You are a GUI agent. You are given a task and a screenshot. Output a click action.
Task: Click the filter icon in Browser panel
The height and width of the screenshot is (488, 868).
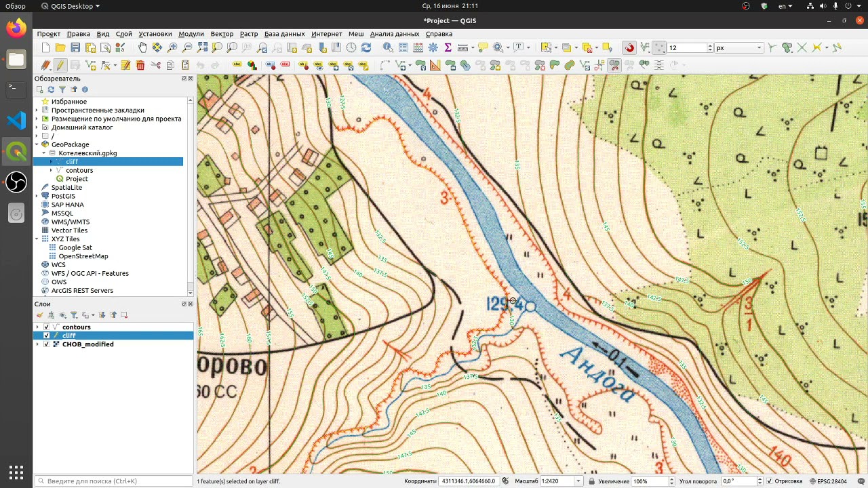[x=62, y=89]
